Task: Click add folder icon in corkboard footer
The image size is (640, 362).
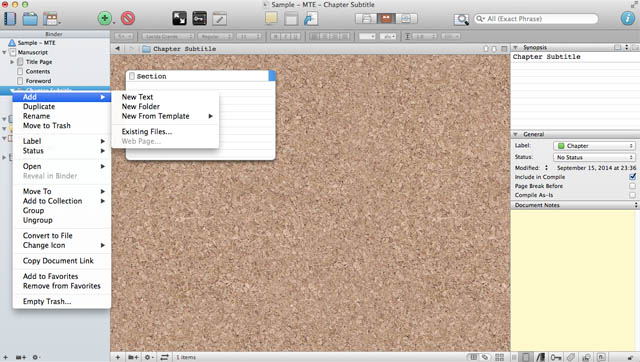Action: pyautogui.click(x=133, y=357)
